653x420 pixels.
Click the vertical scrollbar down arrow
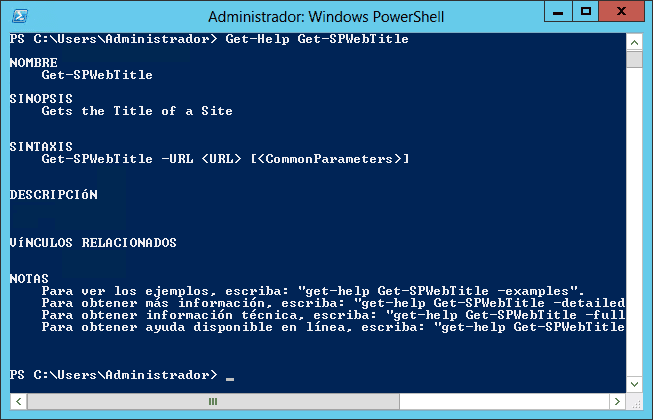click(x=634, y=384)
